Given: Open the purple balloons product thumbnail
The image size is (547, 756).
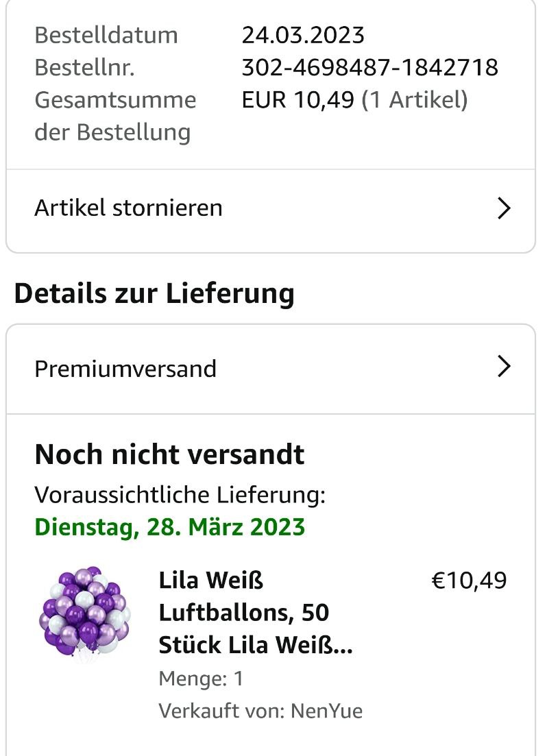Looking at the screenshot, I should coord(84,611).
